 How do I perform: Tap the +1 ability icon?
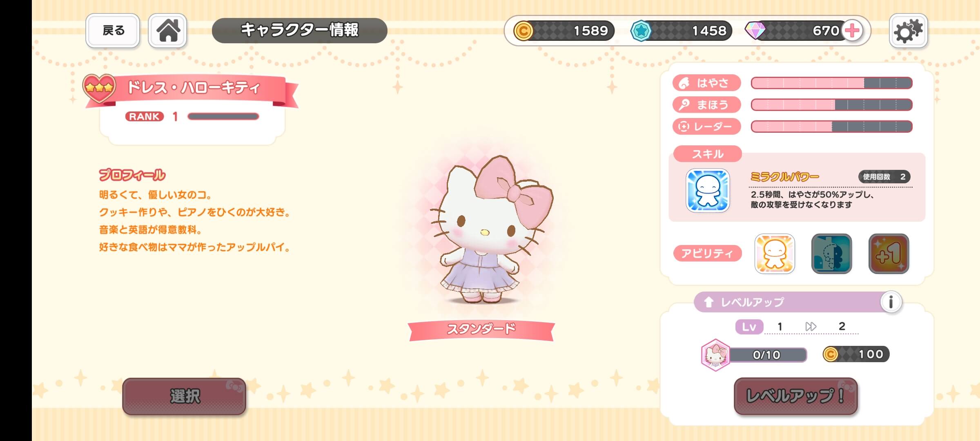click(889, 254)
